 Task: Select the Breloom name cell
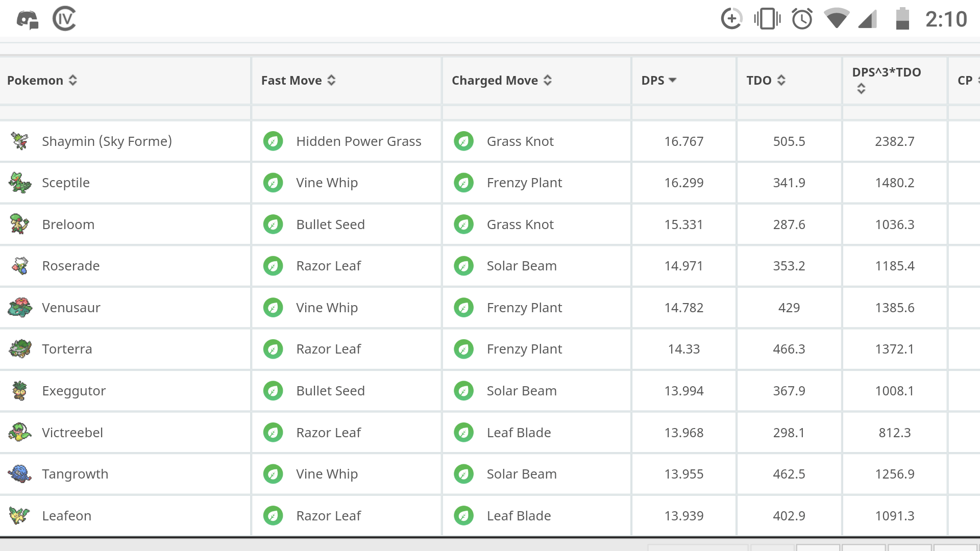point(68,224)
